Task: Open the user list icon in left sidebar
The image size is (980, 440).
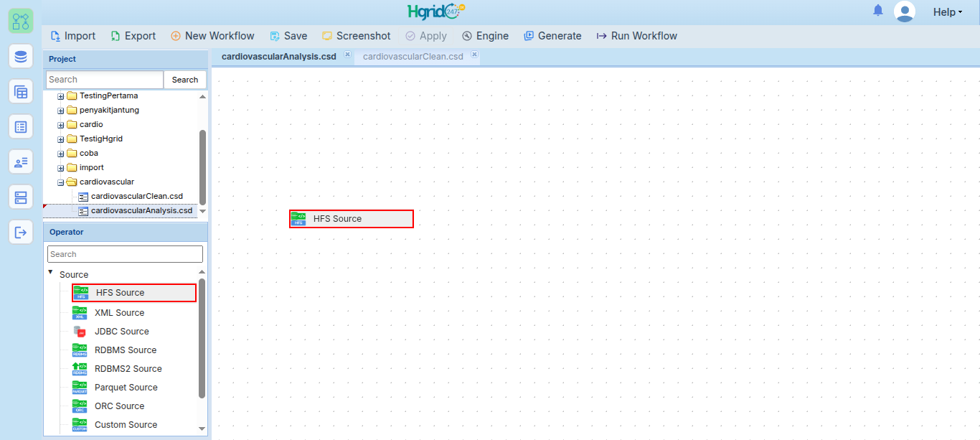Action: 21,162
